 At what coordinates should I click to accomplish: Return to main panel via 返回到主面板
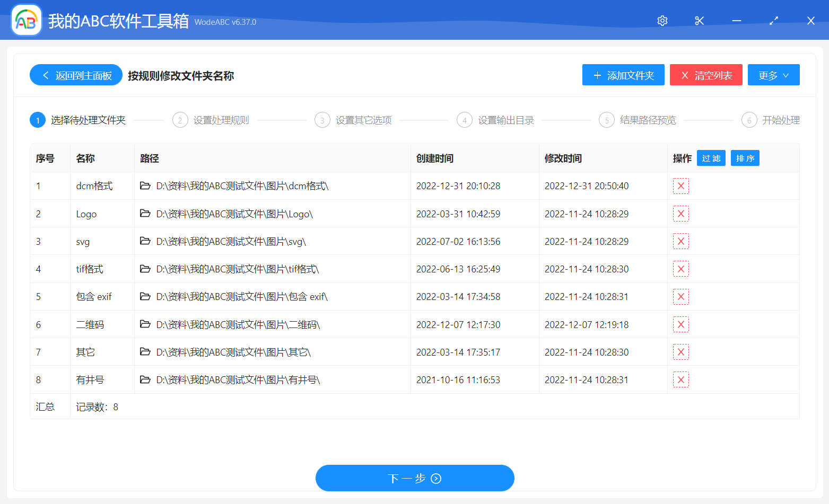click(76, 75)
